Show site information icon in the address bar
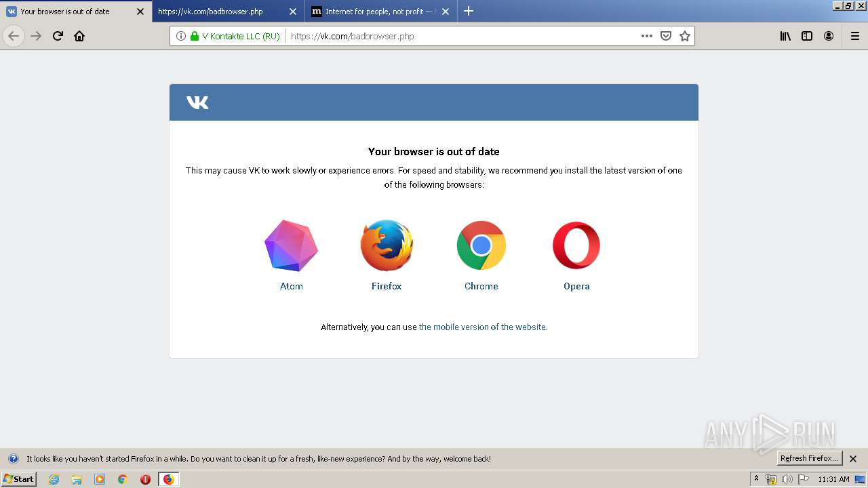The width and height of the screenshot is (868, 488). point(181,36)
